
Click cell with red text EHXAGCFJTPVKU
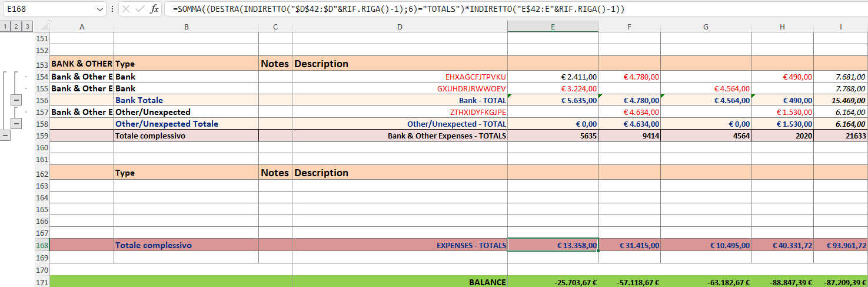coord(400,77)
